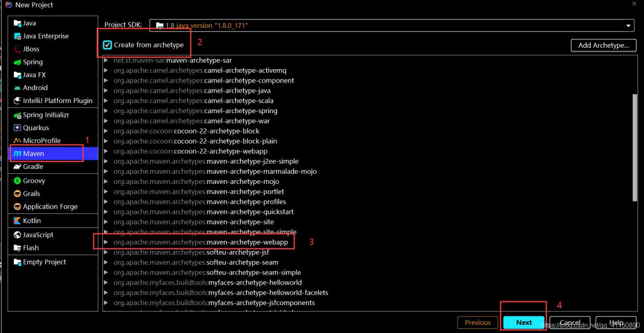The width and height of the screenshot is (644, 333).
Task: Expand the softeu-archetype-jsf arrow
Action: tap(106, 253)
